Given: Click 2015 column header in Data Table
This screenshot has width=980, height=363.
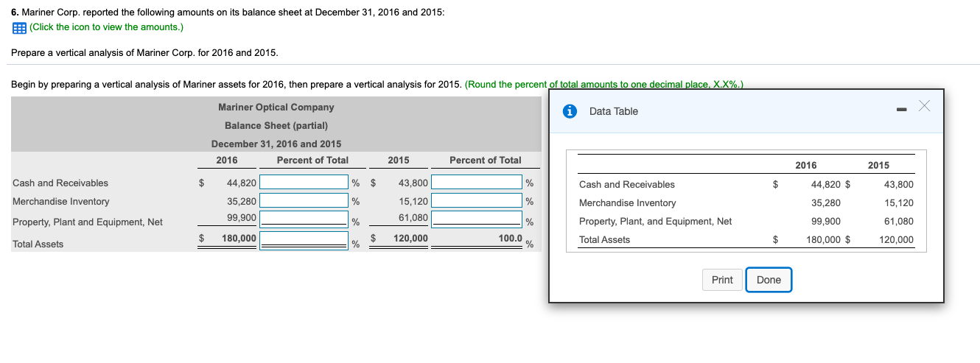Looking at the screenshot, I should pos(879,165).
